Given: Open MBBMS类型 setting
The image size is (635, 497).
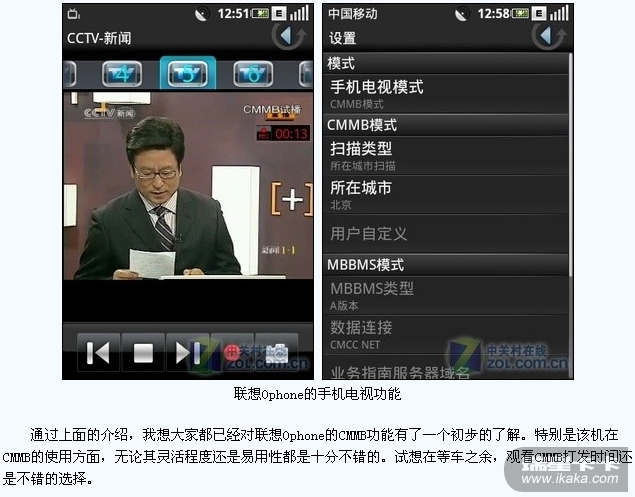Looking at the screenshot, I should pyautogui.click(x=446, y=296).
